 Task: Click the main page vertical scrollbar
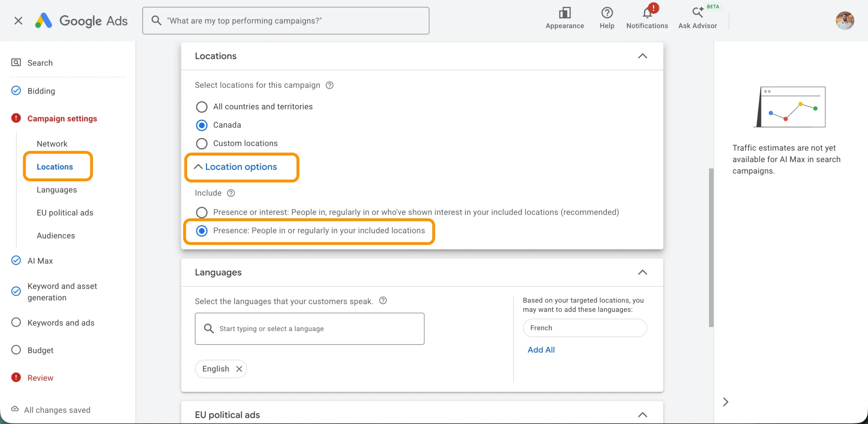(711, 247)
